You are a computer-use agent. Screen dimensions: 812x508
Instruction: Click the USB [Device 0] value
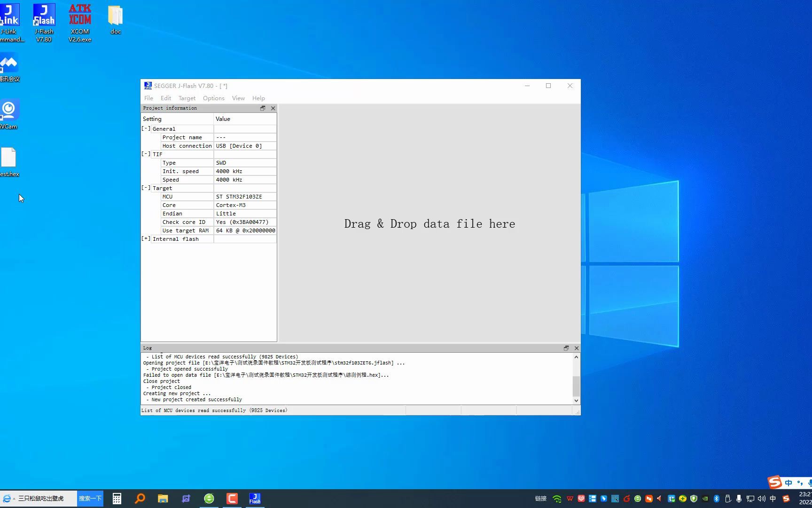tap(239, 146)
